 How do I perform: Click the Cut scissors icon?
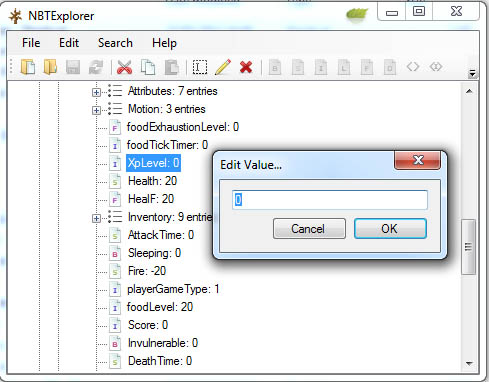[124, 67]
